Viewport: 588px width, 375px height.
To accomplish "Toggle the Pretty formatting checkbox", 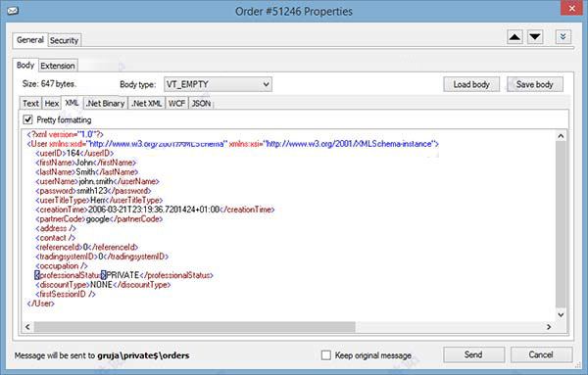I will click(x=27, y=119).
